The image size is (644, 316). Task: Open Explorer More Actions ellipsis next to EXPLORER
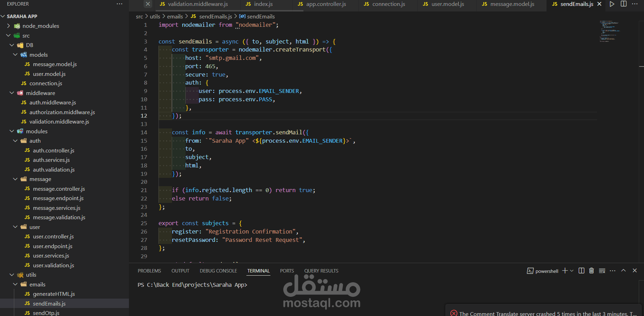pos(120,3)
